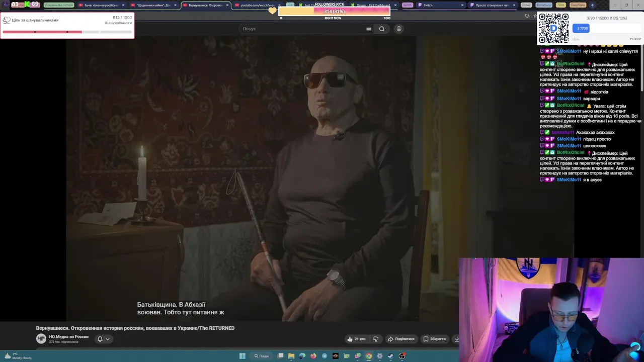The width and height of the screenshot is (644, 362).
Task: Click the Followers Kick progress bar
Action: click(334, 12)
